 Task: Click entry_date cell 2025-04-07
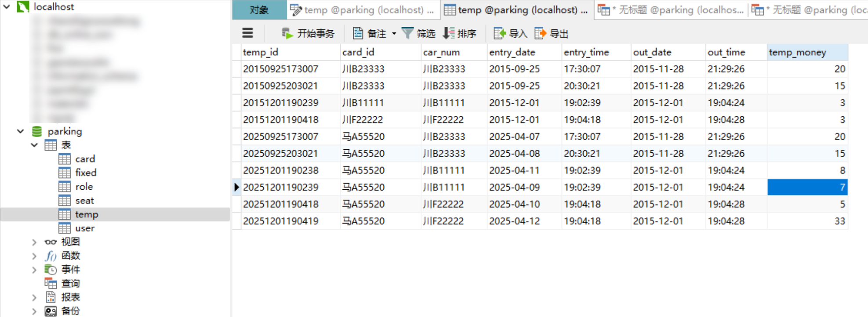tap(524, 137)
